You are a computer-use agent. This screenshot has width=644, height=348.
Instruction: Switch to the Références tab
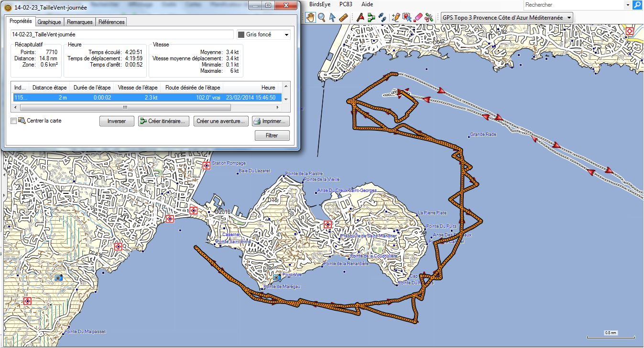(111, 22)
